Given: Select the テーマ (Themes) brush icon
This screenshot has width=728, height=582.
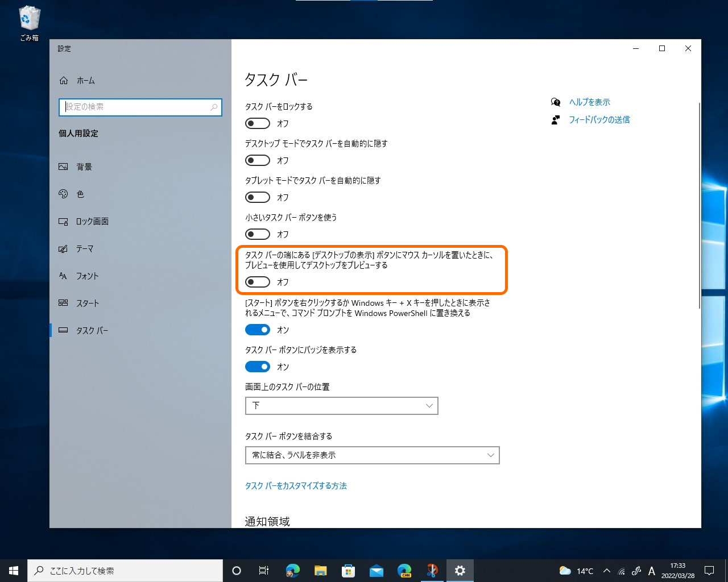Looking at the screenshot, I should point(63,248).
